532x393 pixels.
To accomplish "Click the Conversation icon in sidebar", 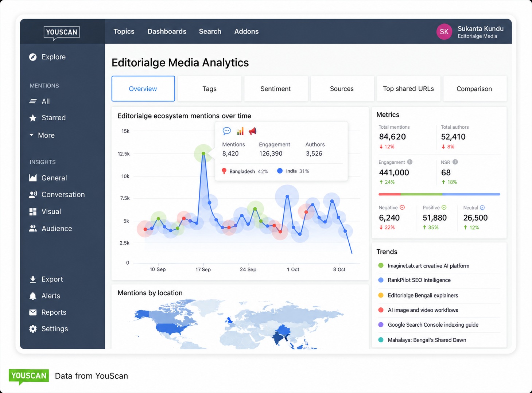I will tap(33, 195).
